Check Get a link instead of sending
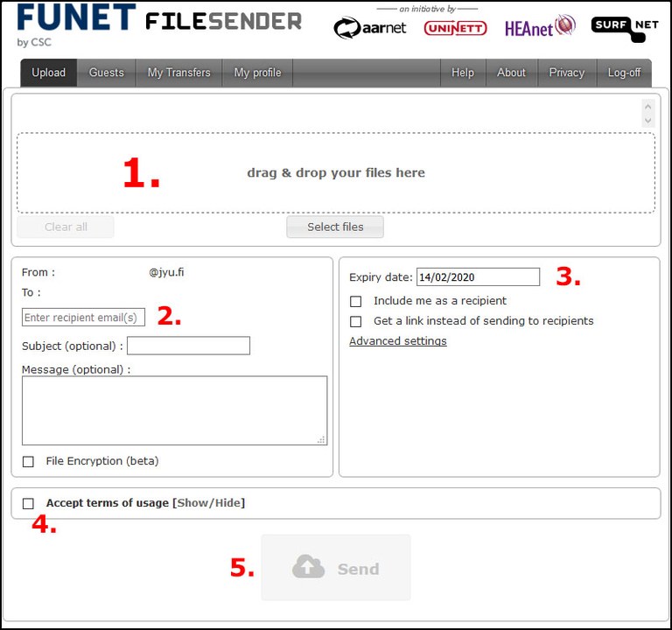672x630 pixels. click(x=356, y=322)
